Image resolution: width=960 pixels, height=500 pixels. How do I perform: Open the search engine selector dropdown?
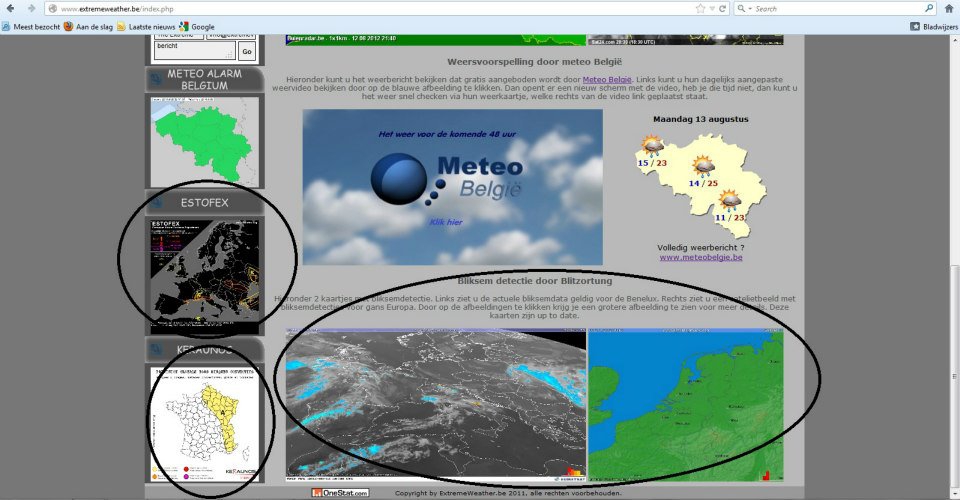744,9
